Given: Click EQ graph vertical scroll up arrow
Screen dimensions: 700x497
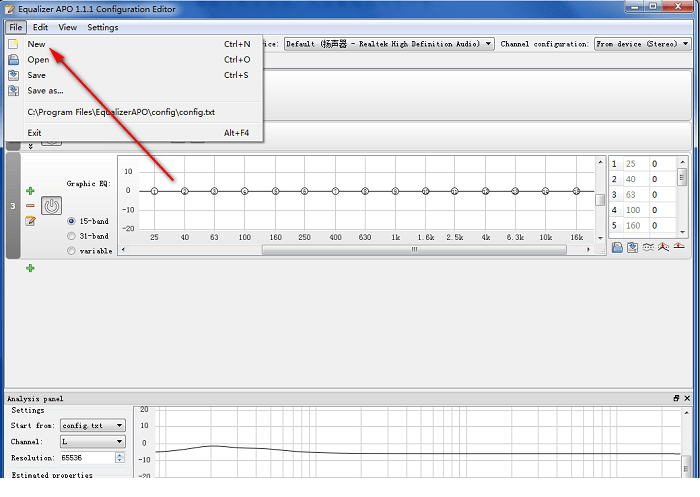Looking at the screenshot, I should (x=600, y=162).
